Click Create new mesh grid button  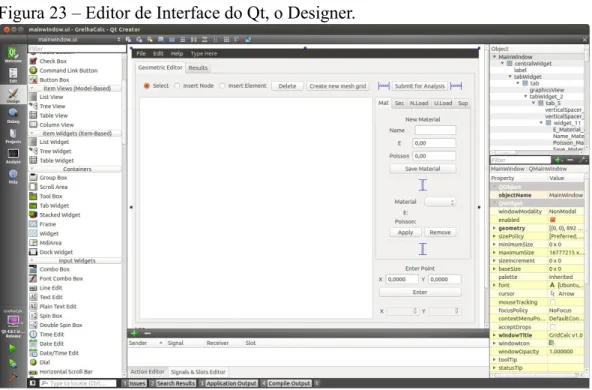tap(338, 86)
